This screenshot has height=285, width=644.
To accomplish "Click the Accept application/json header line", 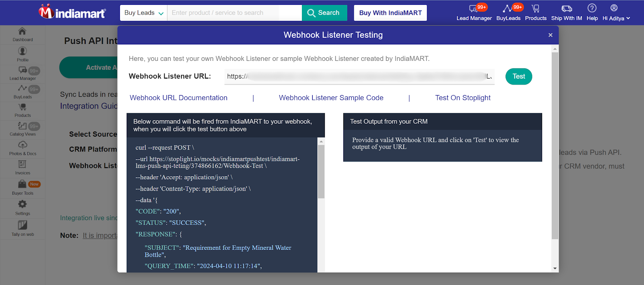I will click(184, 177).
